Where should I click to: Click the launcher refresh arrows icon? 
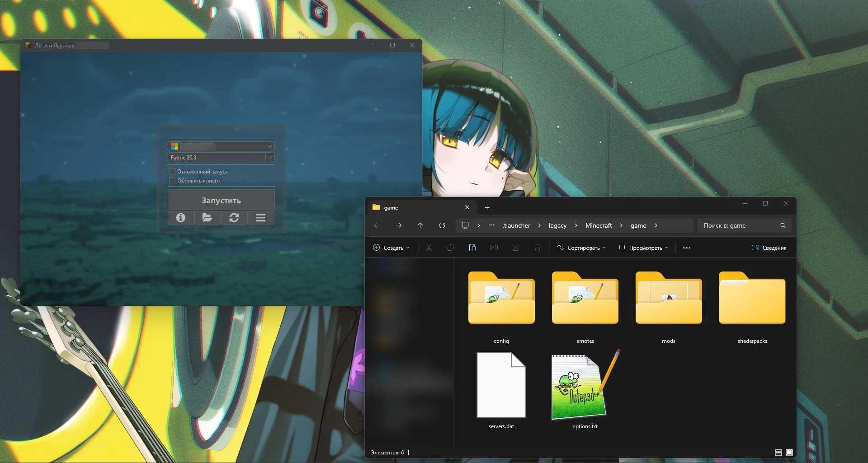pyautogui.click(x=234, y=218)
